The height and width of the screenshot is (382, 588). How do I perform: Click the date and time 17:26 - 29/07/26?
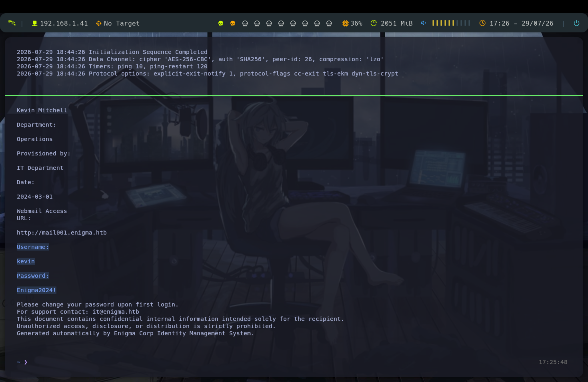(x=521, y=23)
